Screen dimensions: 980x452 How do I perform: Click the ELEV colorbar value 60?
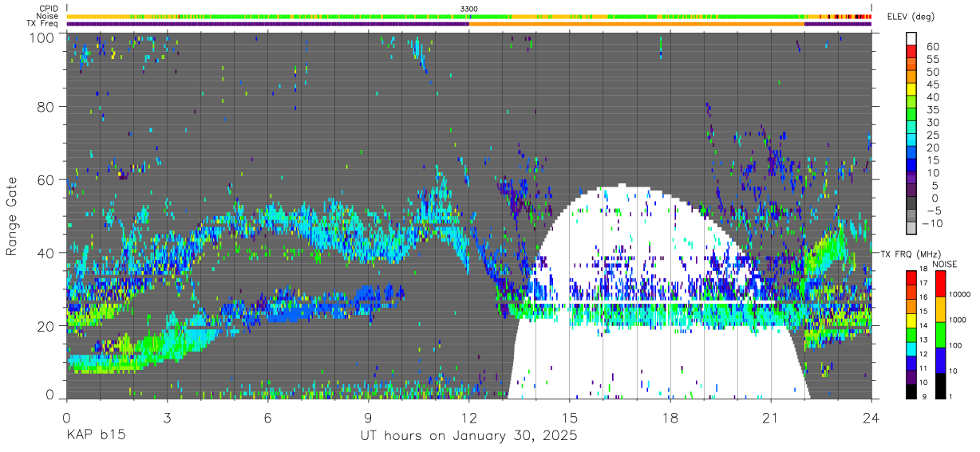[932, 47]
